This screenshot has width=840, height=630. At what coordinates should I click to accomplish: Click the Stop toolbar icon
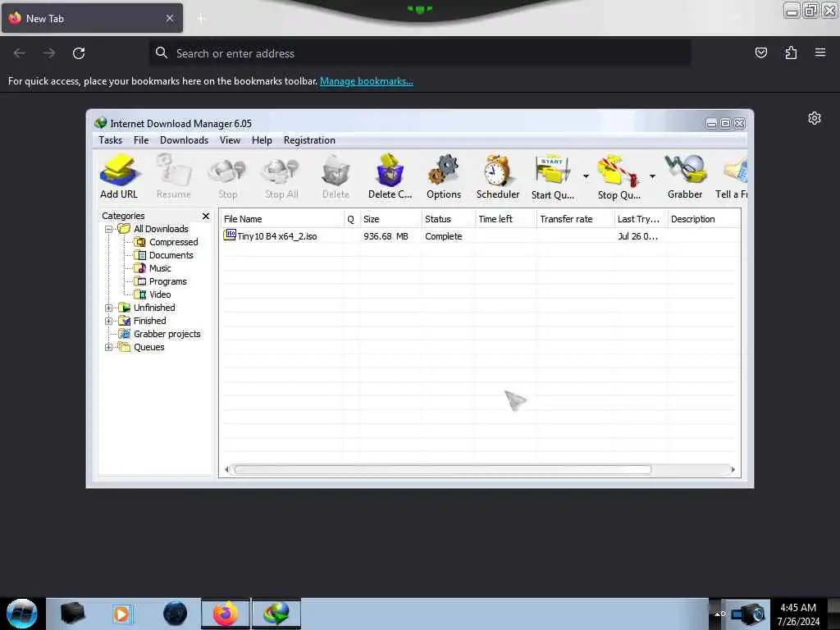tap(227, 176)
